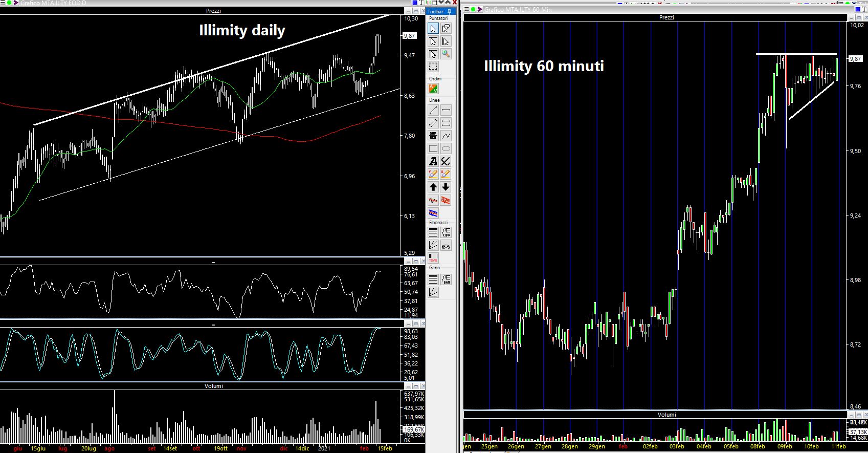The height and width of the screenshot is (453, 868).
Task: Click the 10,30 price level on daily axis
Action: (x=411, y=18)
